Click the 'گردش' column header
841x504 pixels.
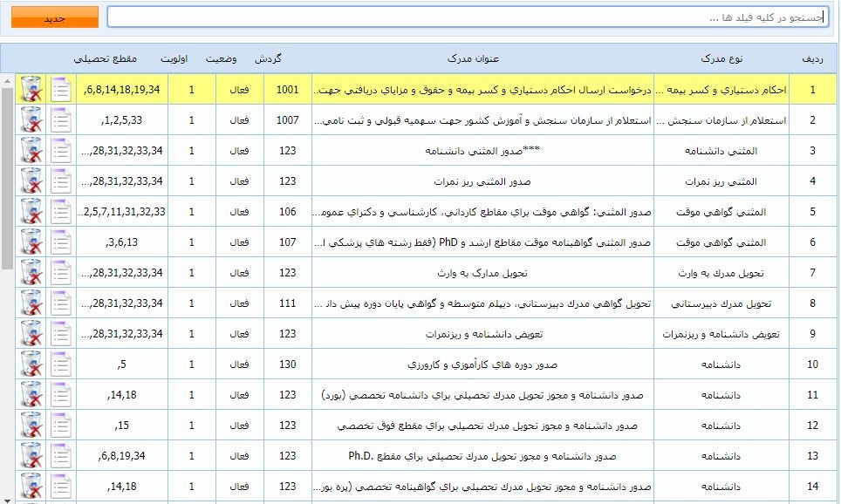point(268,58)
